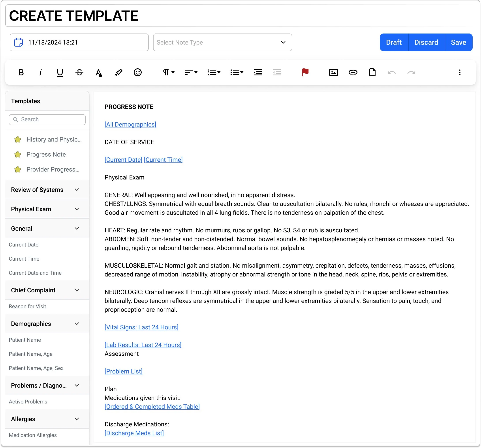Open the more options vertical dots menu
Viewport: 481px width, 448px height.
[459, 72]
